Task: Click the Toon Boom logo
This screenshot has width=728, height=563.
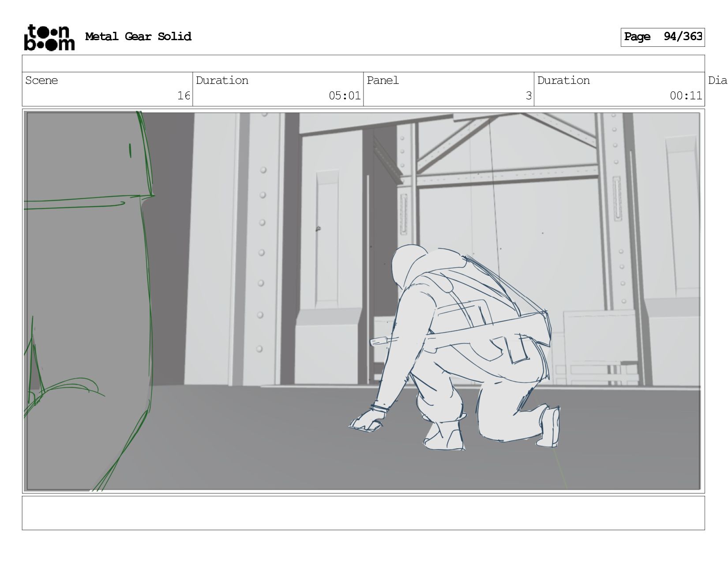Action: 49,38
